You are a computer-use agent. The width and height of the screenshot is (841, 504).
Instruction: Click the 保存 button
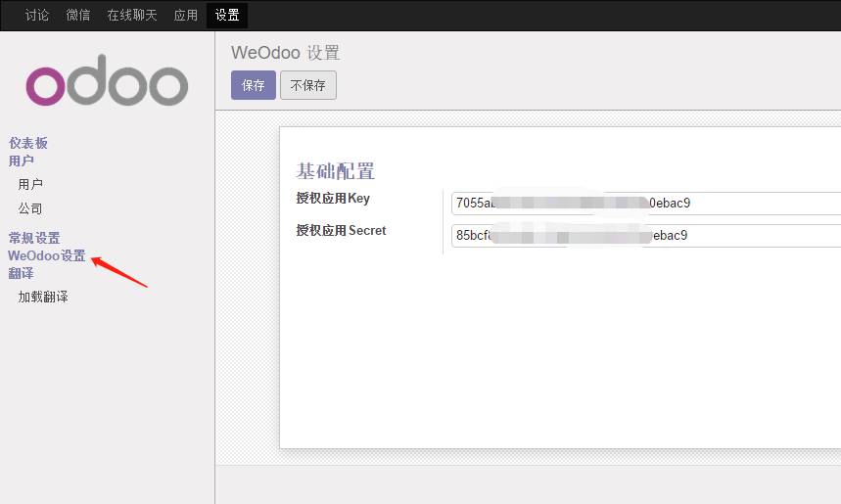254,85
